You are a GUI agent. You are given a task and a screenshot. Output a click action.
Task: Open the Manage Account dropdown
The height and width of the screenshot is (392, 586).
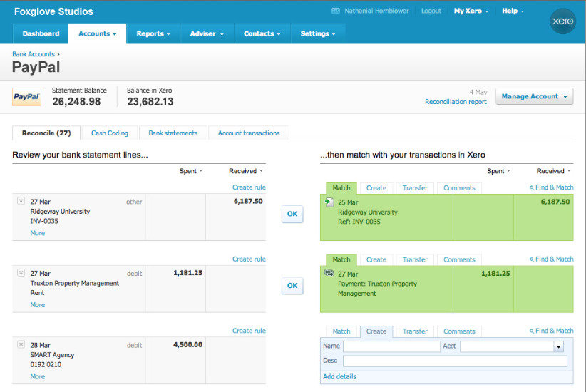tap(535, 96)
